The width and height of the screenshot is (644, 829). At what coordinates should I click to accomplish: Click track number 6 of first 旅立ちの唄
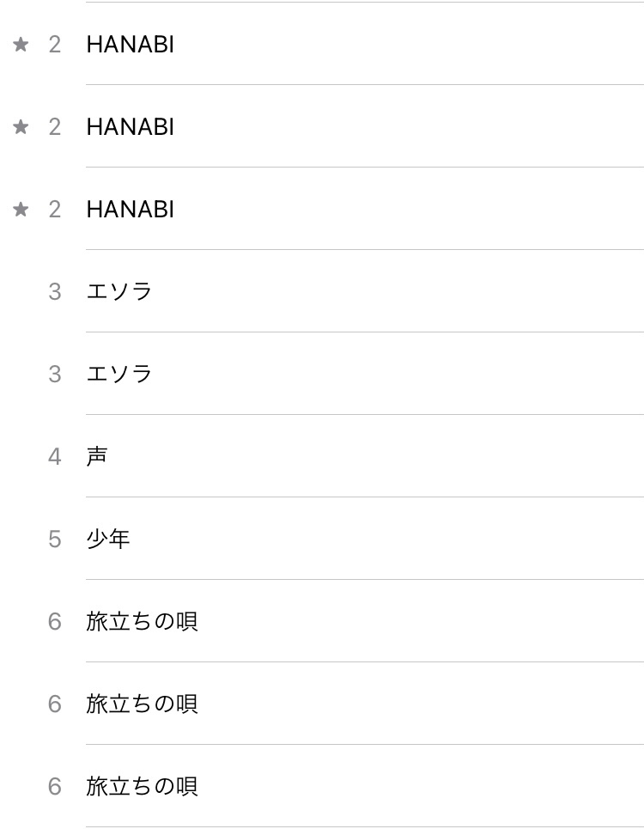(x=55, y=622)
